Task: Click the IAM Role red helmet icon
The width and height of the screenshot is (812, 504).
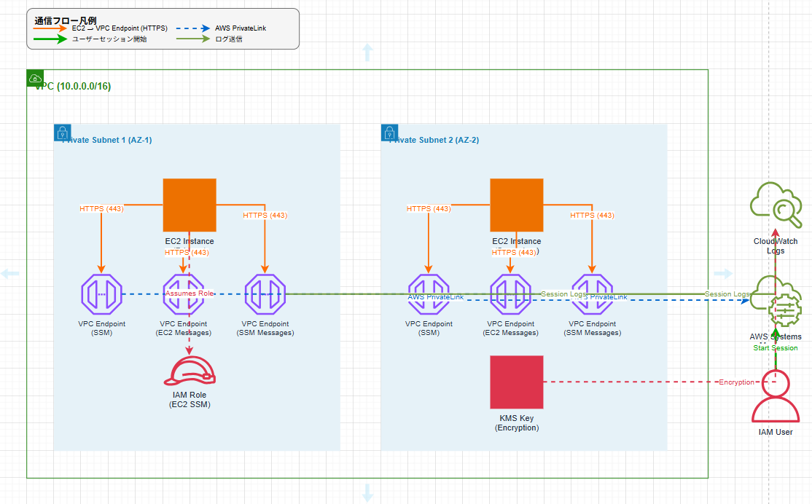Action: [x=190, y=371]
